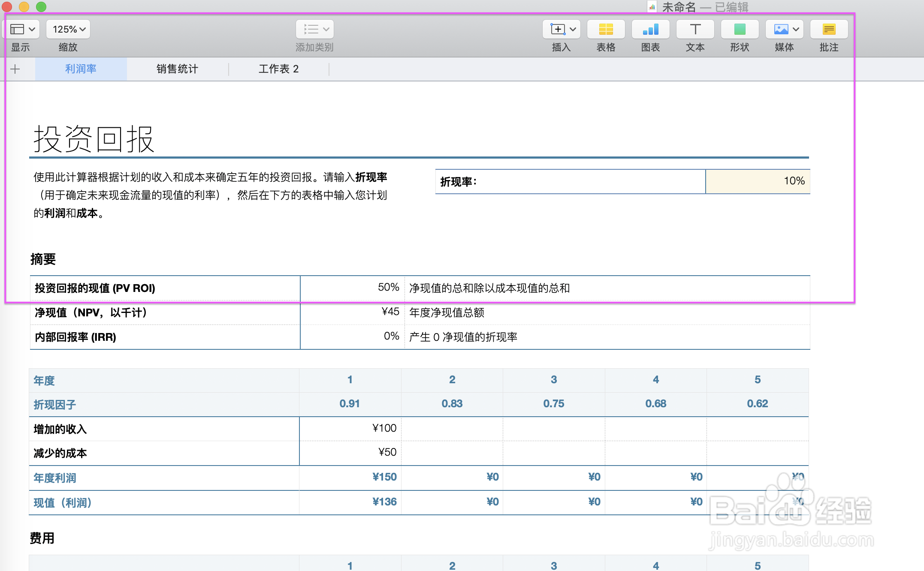The width and height of the screenshot is (924, 571).
Task: Click the 现值（利润）row header
Action: coord(164,502)
